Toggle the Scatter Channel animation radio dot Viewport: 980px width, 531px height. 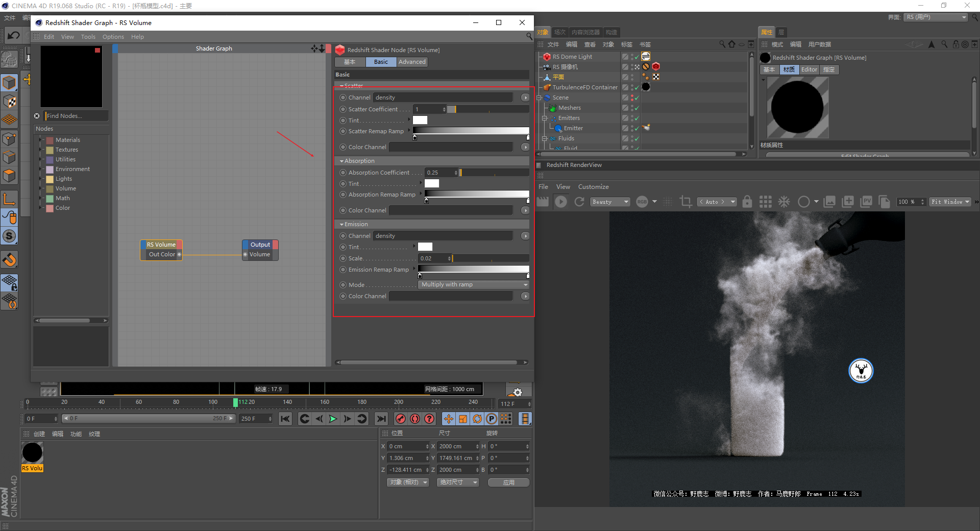[343, 98]
